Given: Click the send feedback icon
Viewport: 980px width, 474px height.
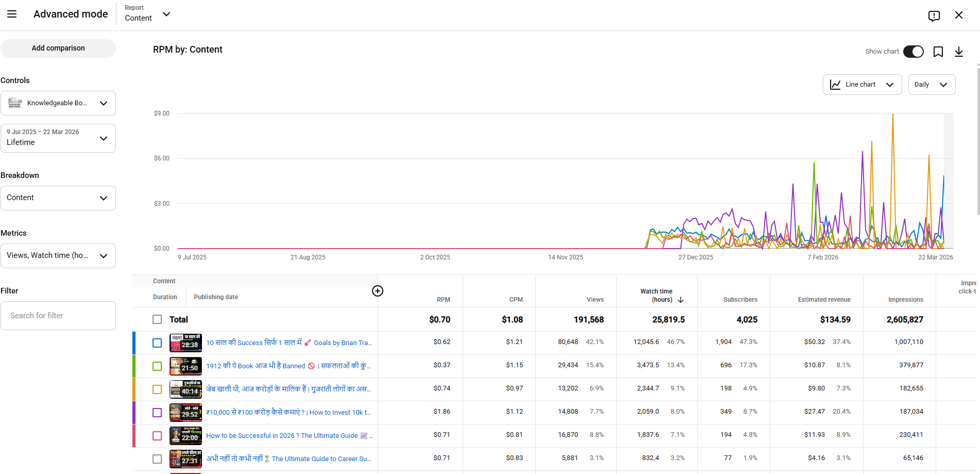Looking at the screenshot, I should click(934, 15).
